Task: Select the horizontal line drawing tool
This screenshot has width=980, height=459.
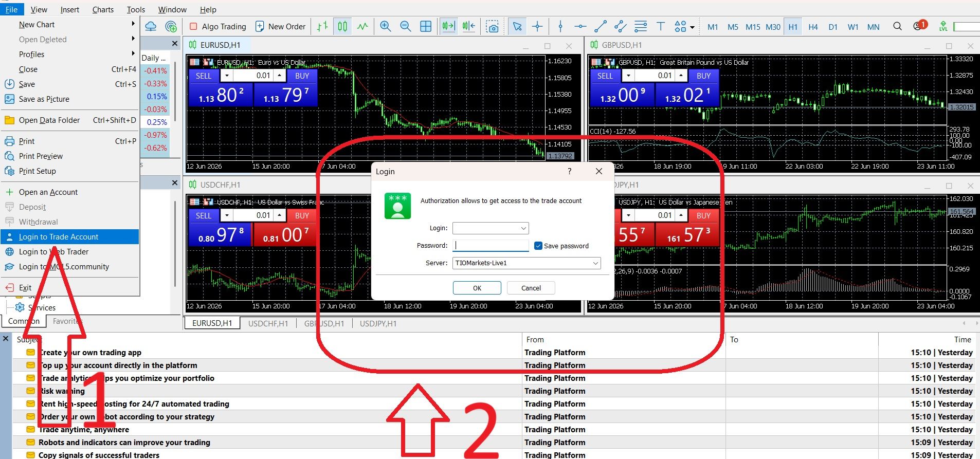Action: click(x=580, y=26)
